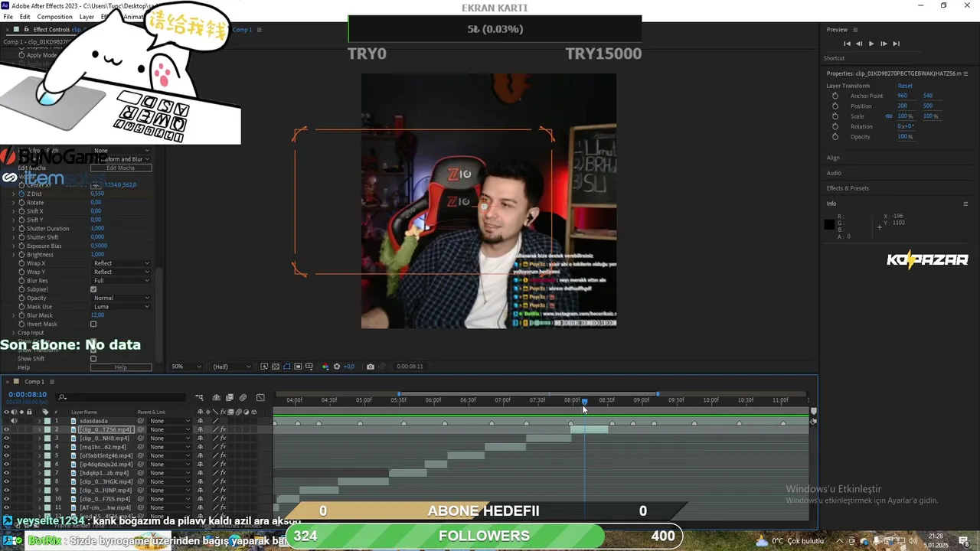Open Parent None dropdown for layer 2
The image size is (980, 551).
tap(170, 429)
